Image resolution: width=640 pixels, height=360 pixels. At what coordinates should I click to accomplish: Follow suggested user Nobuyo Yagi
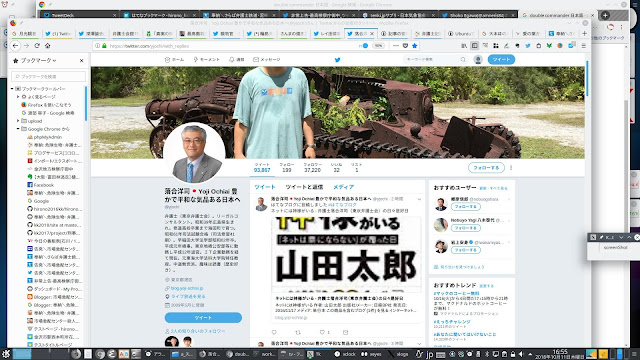click(x=465, y=228)
